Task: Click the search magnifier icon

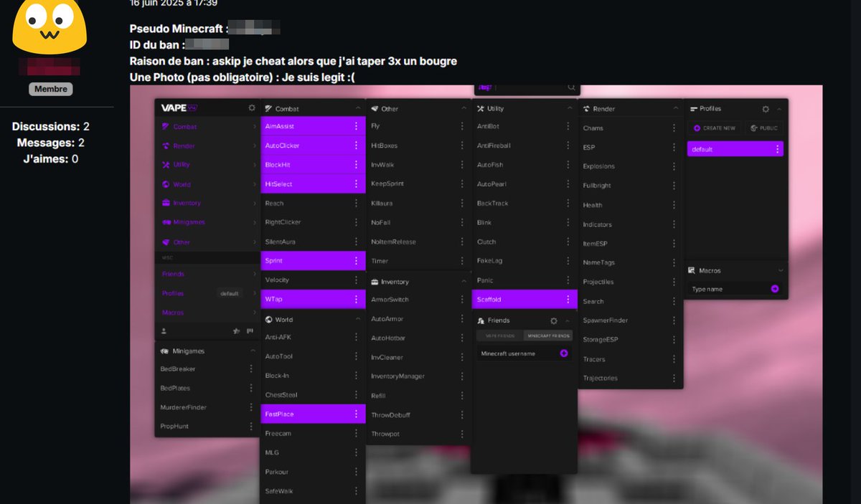Action: pyautogui.click(x=571, y=87)
